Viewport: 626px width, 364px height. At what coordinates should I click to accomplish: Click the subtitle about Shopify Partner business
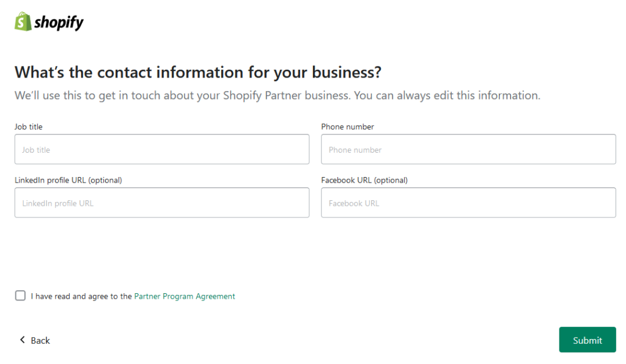pyautogui.click(x=278, y=96)
